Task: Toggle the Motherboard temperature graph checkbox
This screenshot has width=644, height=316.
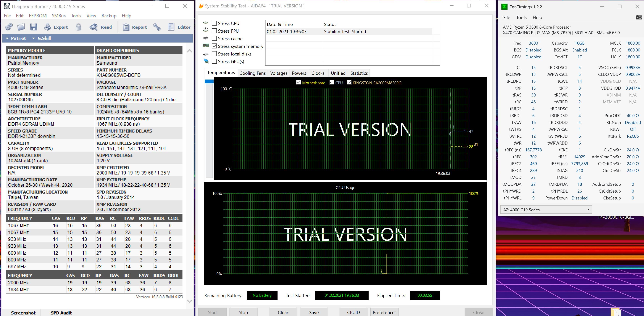Action: tap(299, 82)
